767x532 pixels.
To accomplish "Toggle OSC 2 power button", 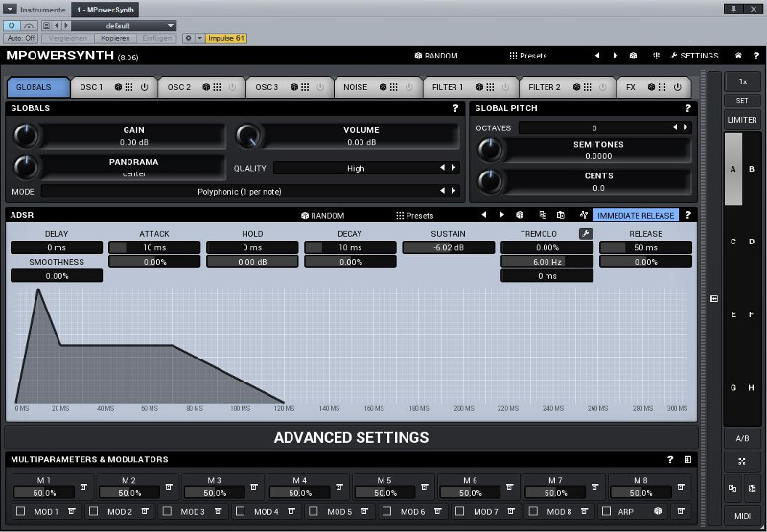I will (x=232, y=87).
